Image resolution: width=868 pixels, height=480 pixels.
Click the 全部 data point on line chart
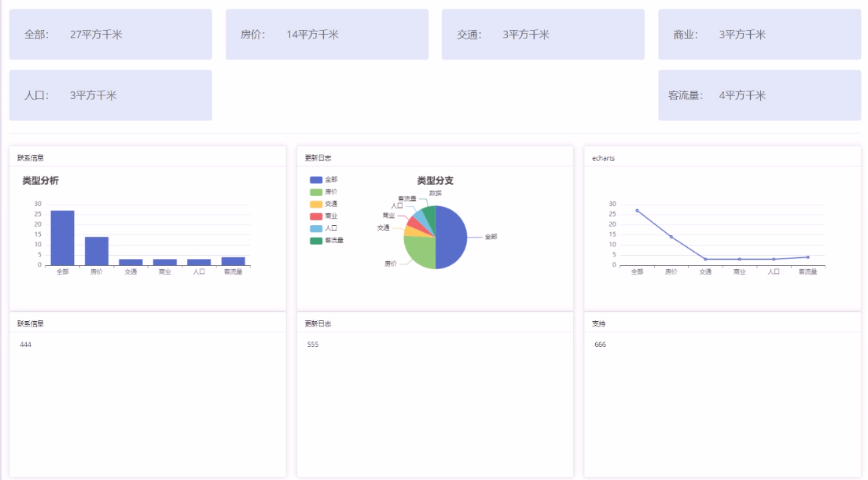637,210
